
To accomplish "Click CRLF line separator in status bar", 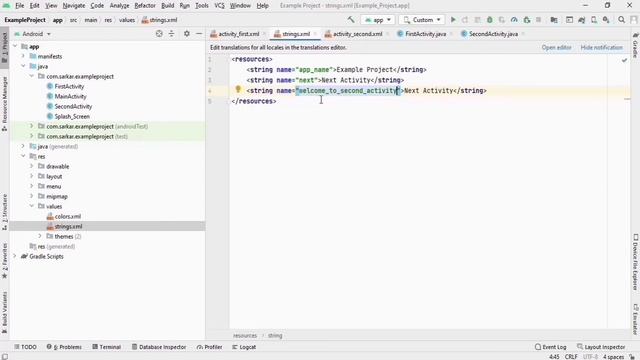I will (x=571, y=357).
